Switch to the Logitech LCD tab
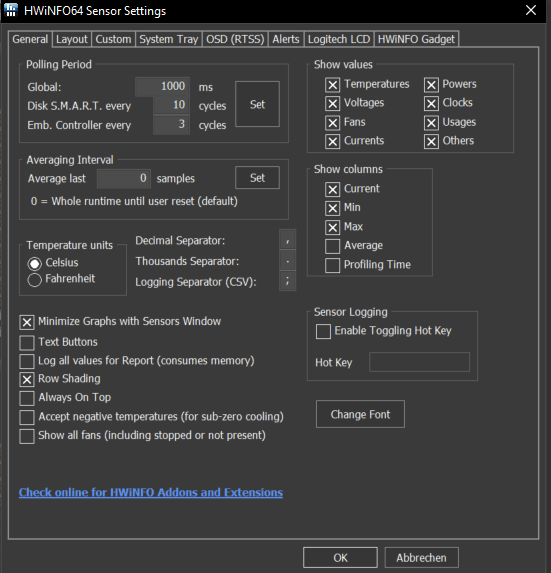This screenshot has height=573, width=551. 339,39
